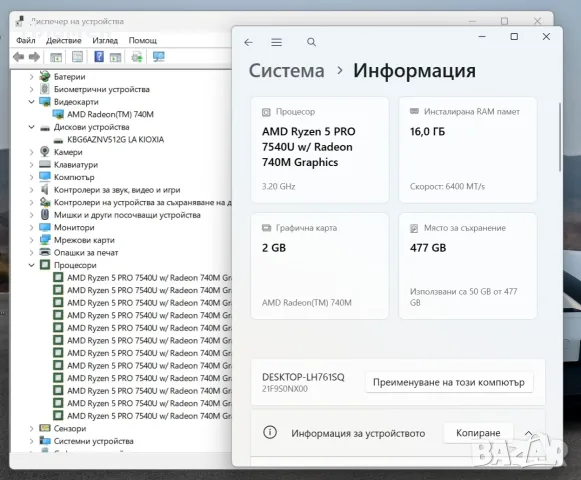Click the Инсталирана RAM памет card

[468, 150]
